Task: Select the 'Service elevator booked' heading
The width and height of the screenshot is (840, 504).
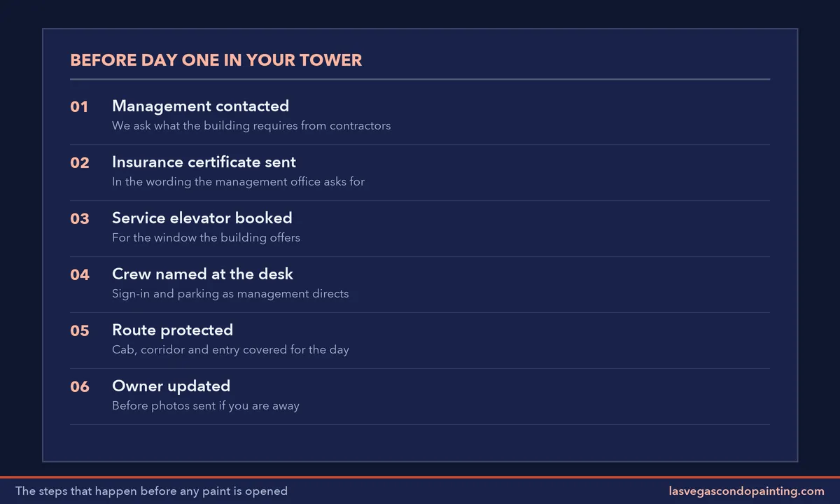Action: pos(202,218)
